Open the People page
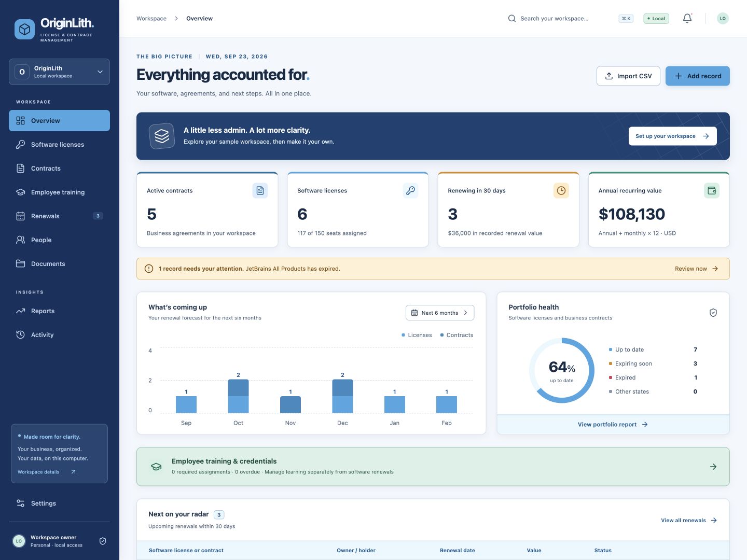This screenshot has height=560, width=747. [x=59, y=240]
